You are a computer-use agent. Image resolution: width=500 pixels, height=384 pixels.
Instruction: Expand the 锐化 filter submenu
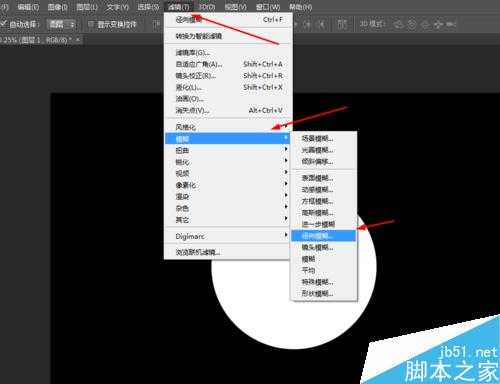pos(227,162)
